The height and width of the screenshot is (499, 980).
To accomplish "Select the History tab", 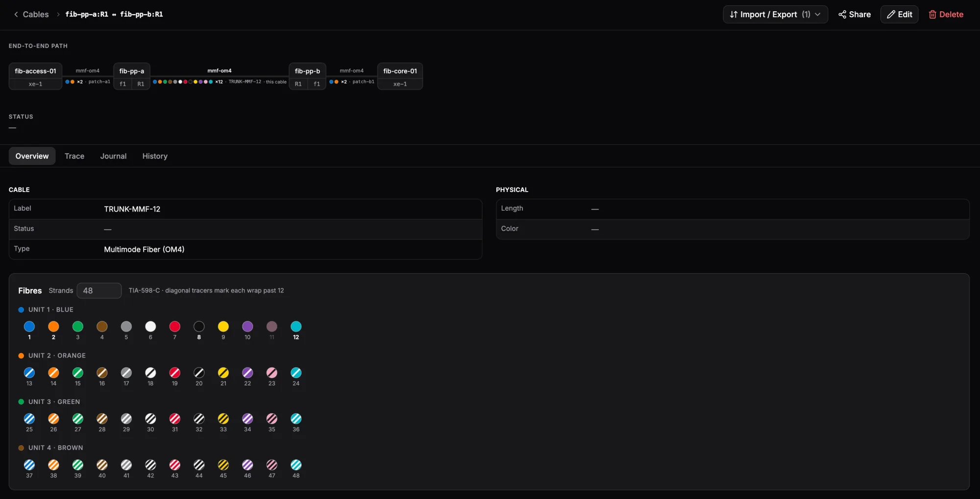I will click(155, 156).
